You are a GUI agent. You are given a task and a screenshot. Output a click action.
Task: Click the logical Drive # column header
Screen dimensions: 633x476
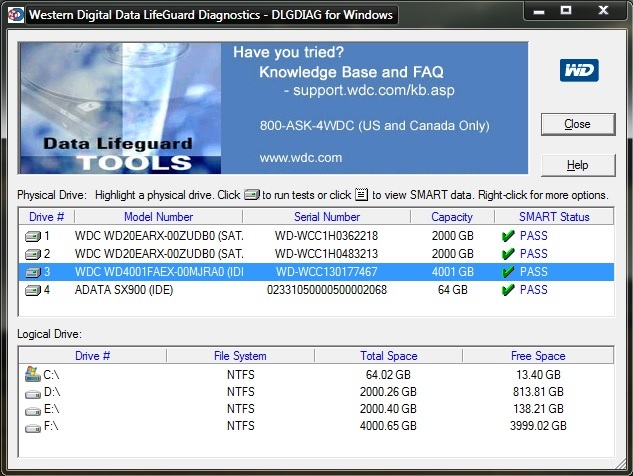[92, 356]
